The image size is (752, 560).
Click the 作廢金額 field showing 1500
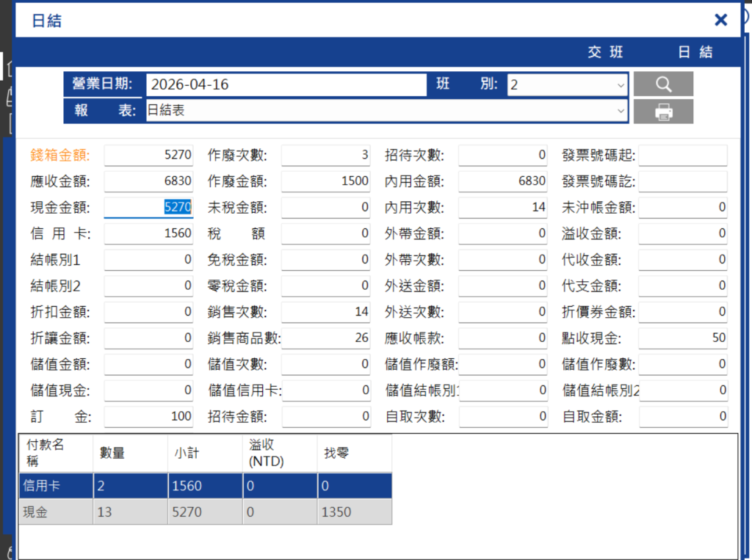pos(325,181)
